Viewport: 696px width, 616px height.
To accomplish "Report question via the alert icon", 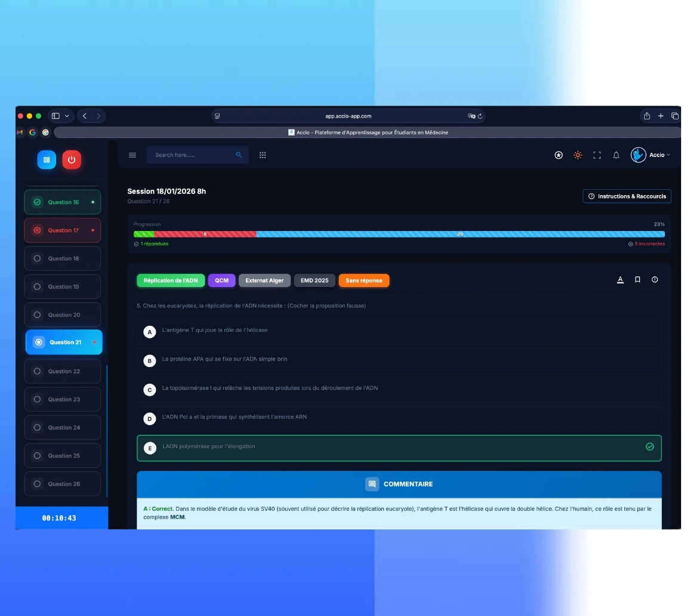I will (x=655, y=280).
